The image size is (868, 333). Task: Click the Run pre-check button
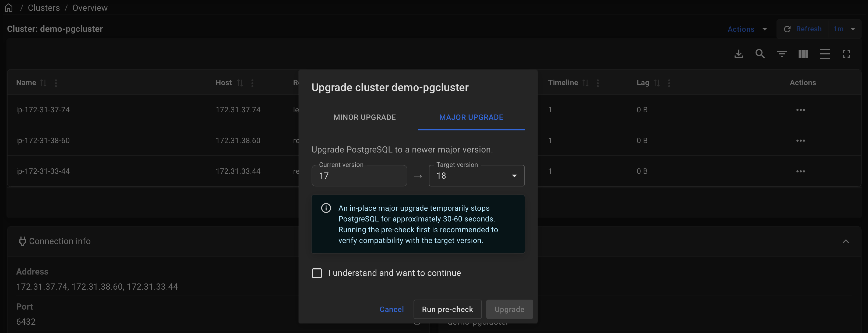pos(447,309)
